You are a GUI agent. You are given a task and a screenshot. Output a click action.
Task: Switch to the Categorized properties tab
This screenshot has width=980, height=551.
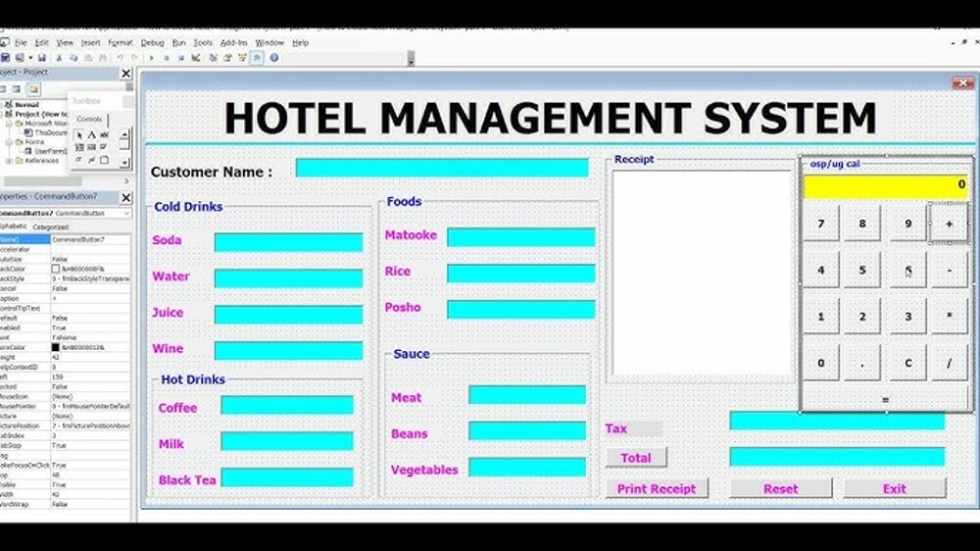pos(51,226)
